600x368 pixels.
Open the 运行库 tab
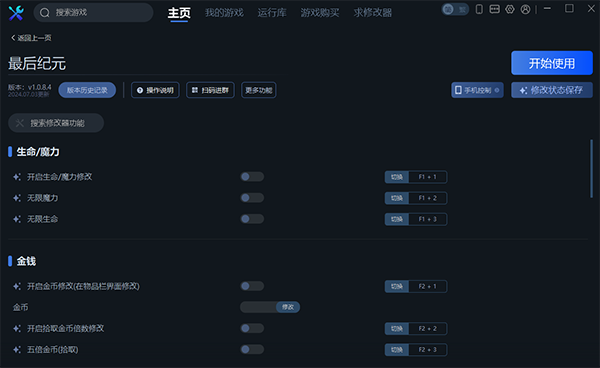coord(272,13)
